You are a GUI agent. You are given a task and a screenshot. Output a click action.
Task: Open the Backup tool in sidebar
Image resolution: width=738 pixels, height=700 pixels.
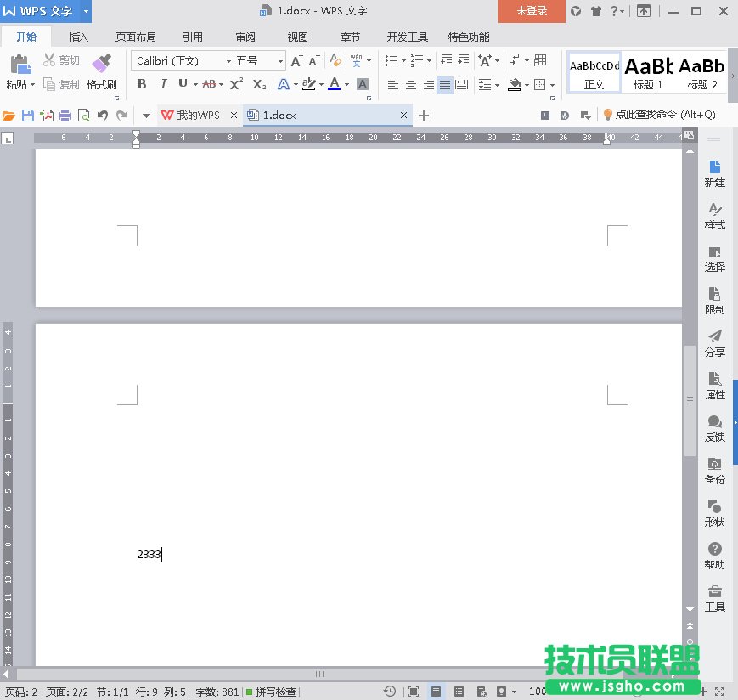click(714, 471)
